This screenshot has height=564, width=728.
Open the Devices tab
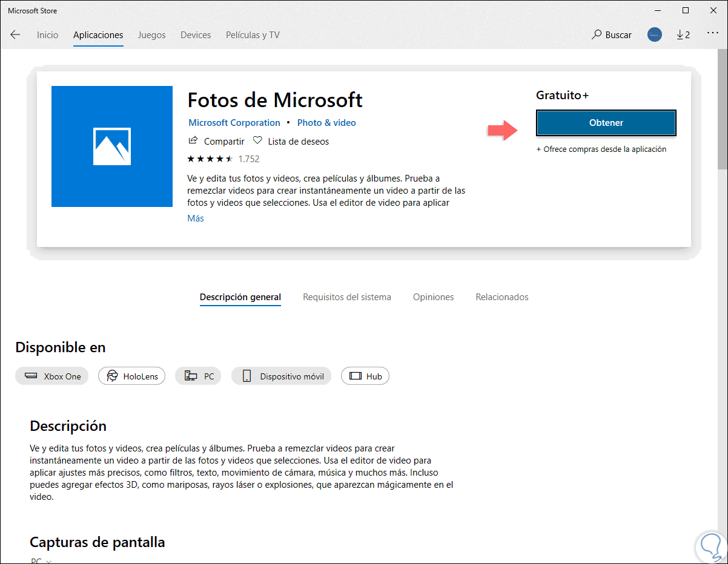[x=196, y=35]
